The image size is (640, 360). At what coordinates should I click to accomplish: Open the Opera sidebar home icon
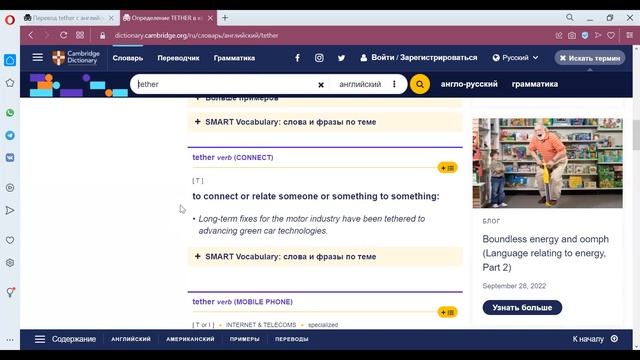[x=10, y=60]
